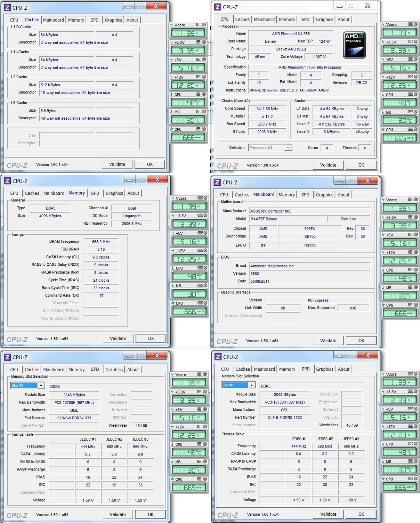Switch to Mainboard tab in the Caches window

tap(54, 20)
